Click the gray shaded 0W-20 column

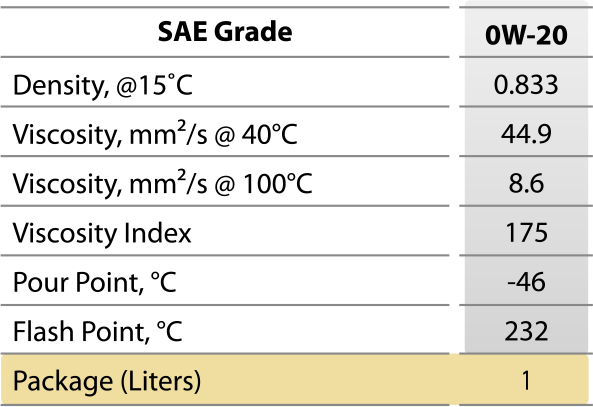526,178
